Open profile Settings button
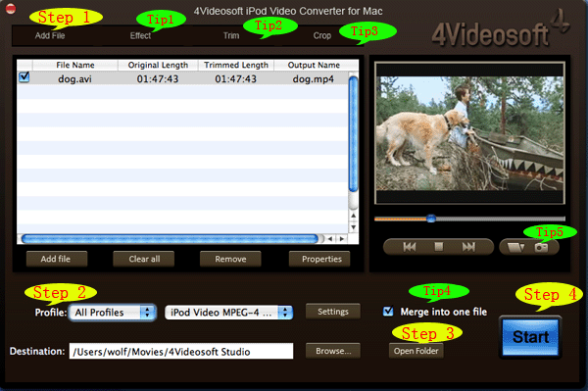Screen dimensions: 588x391 coord(333,312)
